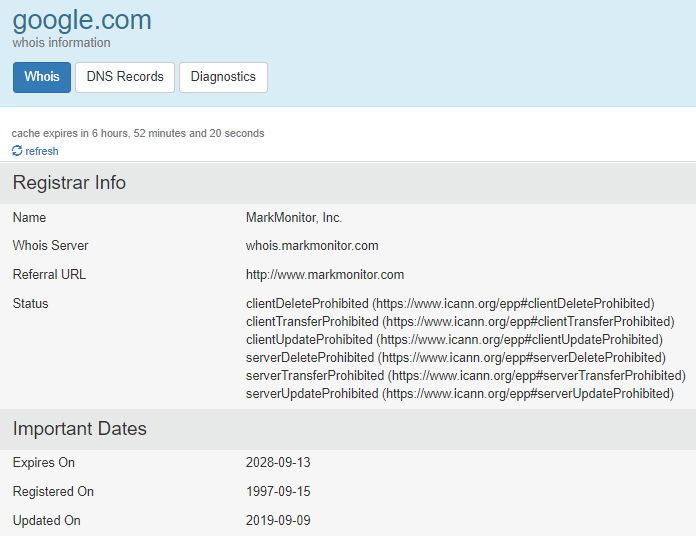Click the refresh link text
This screenshot has height=536, width=696.
(x=42, y=151)
